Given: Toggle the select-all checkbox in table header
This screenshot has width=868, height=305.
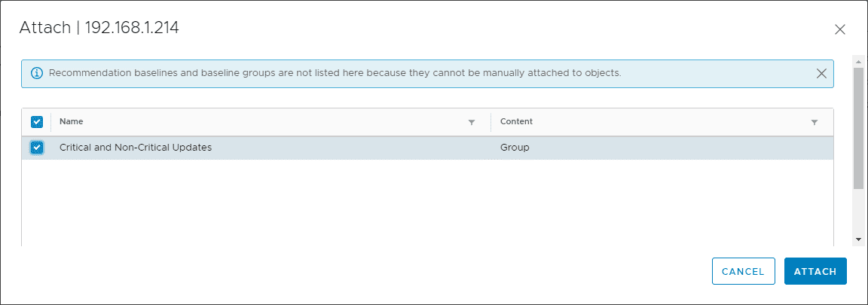Looking at the screenshot, I should point(37,122).
